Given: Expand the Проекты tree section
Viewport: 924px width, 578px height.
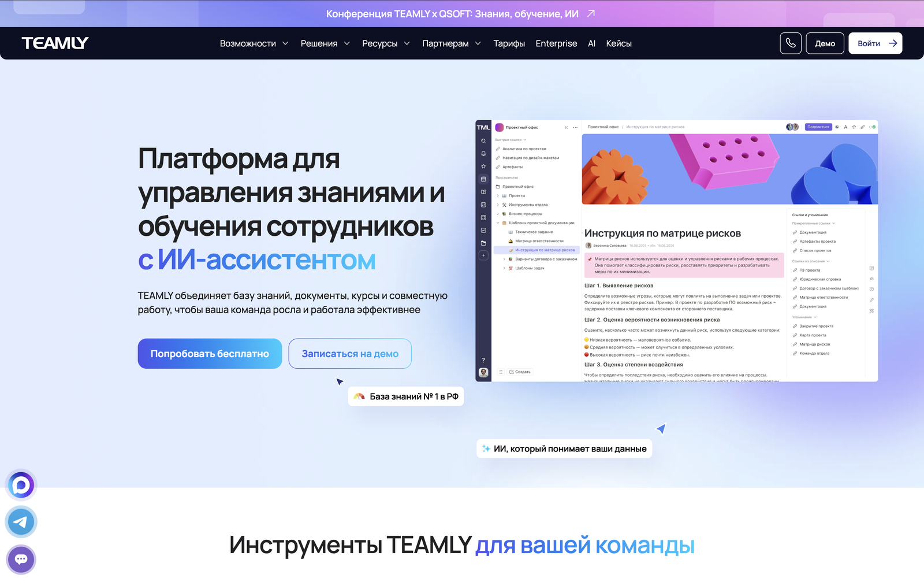Looking at the screenshot, I should (x=498, y=195).
